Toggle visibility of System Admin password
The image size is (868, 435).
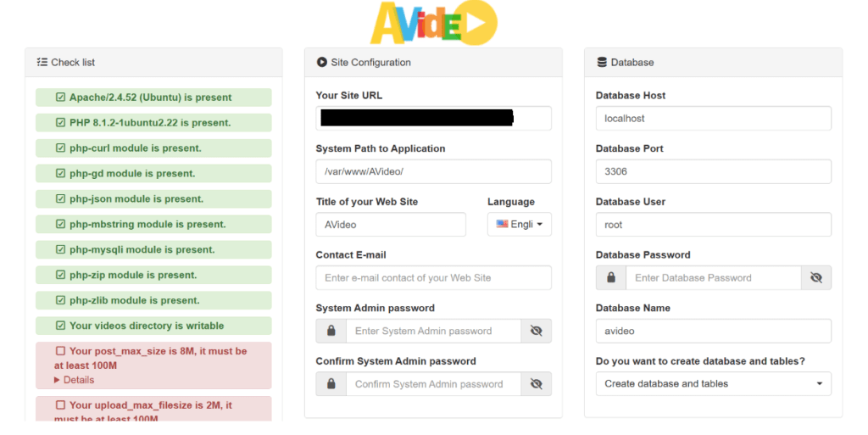(536, 331)
